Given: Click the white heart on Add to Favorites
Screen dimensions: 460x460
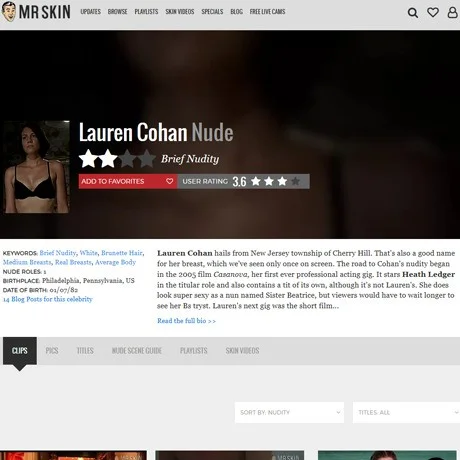Looking at the screenshot, I should pyautogui.click(x=170, y=181).
